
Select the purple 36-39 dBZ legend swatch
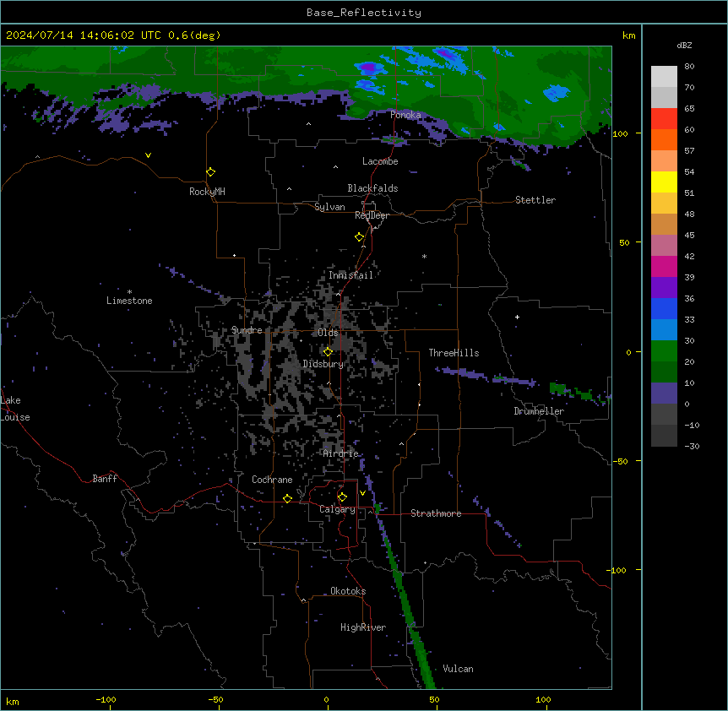click(x=664, y=288)
